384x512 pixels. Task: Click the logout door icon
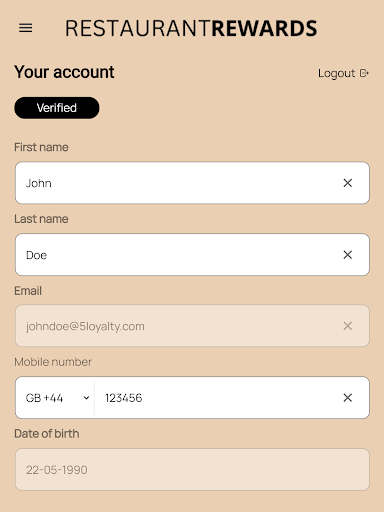(364, 73)
